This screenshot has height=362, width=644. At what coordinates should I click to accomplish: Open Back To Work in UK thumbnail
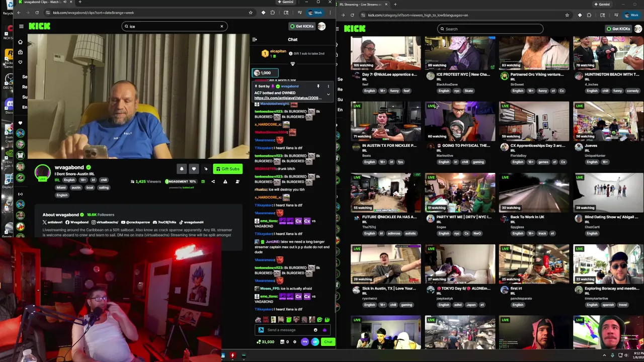click(534, 192)
